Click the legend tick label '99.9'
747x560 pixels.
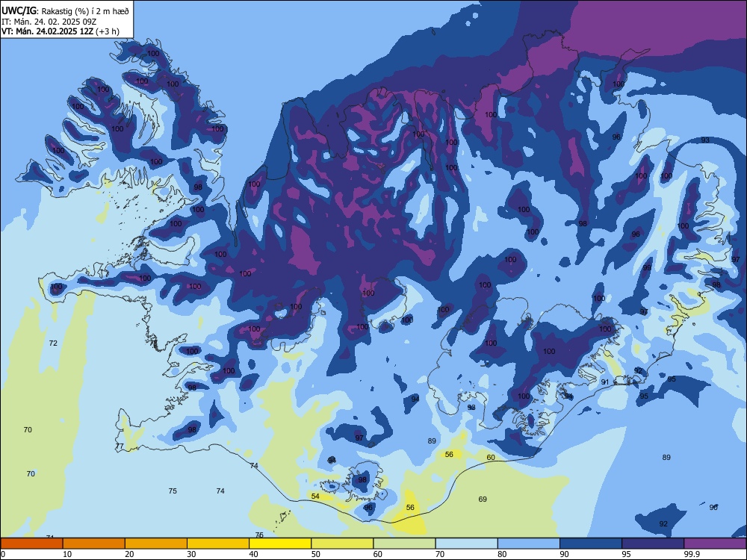[x=692, y=554]
